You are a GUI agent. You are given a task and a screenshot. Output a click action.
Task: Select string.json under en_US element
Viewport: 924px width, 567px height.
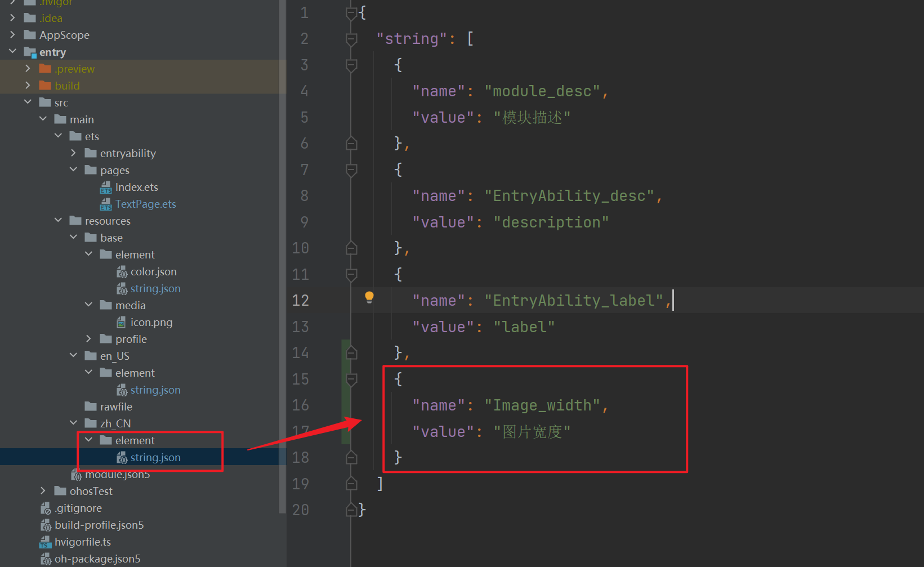[x=155, y=390]
